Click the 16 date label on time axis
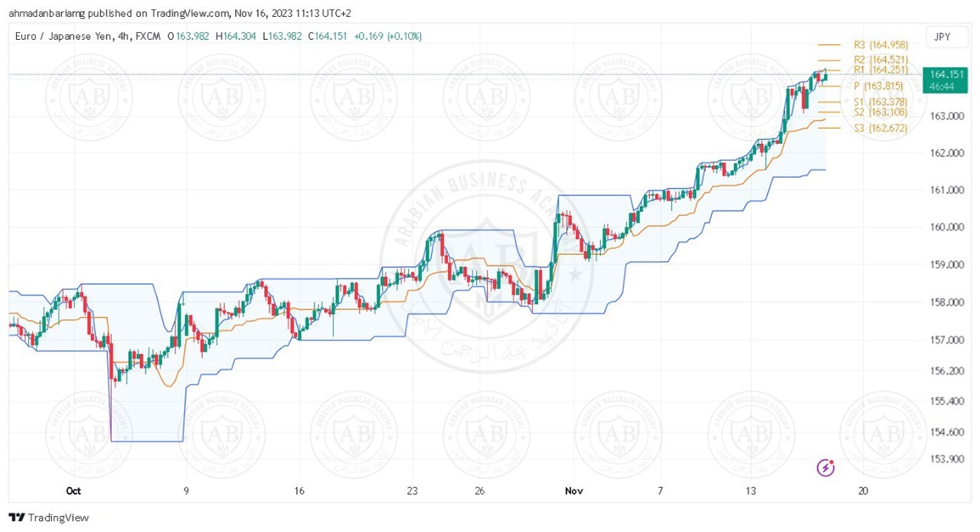The image size is (980, 532). click(x=299, y=491)
